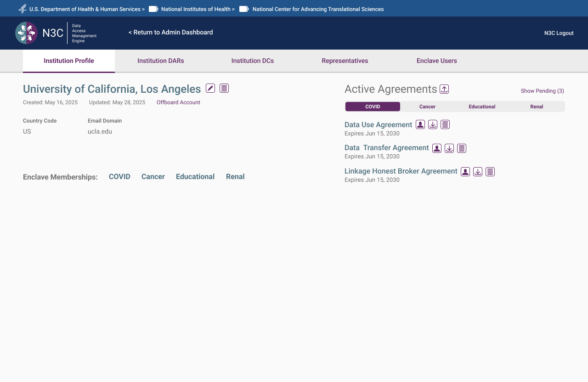Click the person icon for Data Use Agreement
Viewport: 588px width, 382px height.
420,124
